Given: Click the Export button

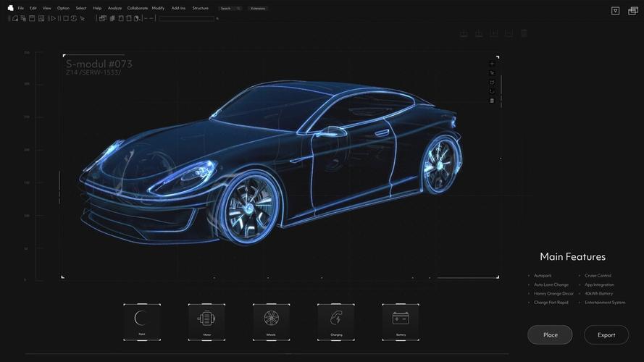Looking at the screenshot, I should (x=606, y=335).
